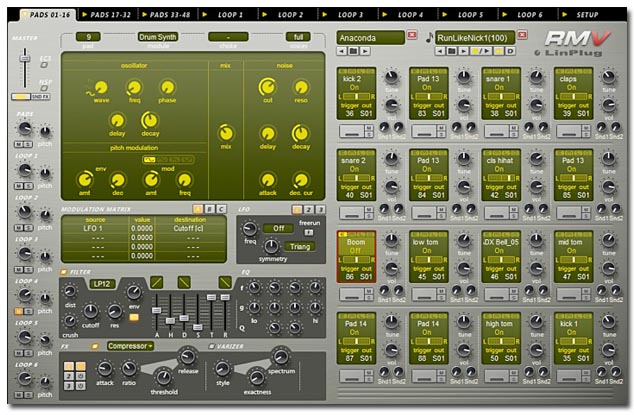The height and width of the screenshot is (415, 634).
Task: Click the musical note icon beside RunLikeNick1
Action: pyautogui.click(x=429, y=38)
